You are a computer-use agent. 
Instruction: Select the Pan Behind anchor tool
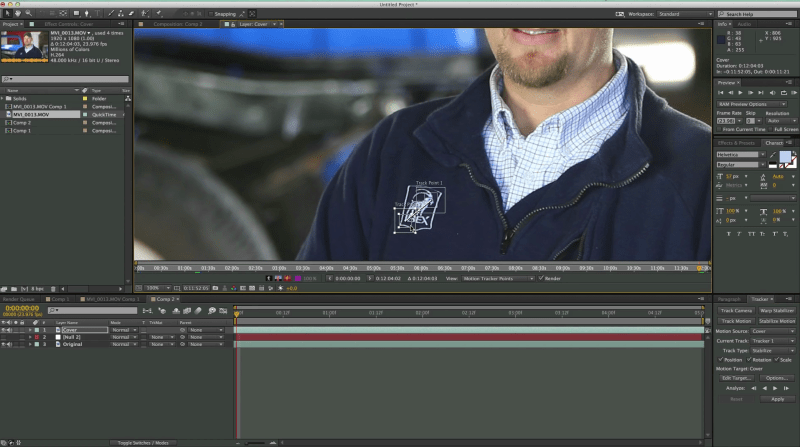(x=63, y=13)
